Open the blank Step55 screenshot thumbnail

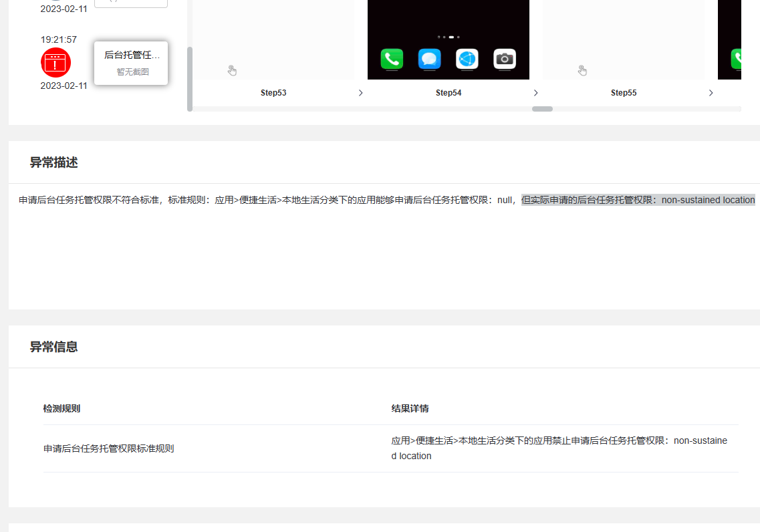coord(624,39)
